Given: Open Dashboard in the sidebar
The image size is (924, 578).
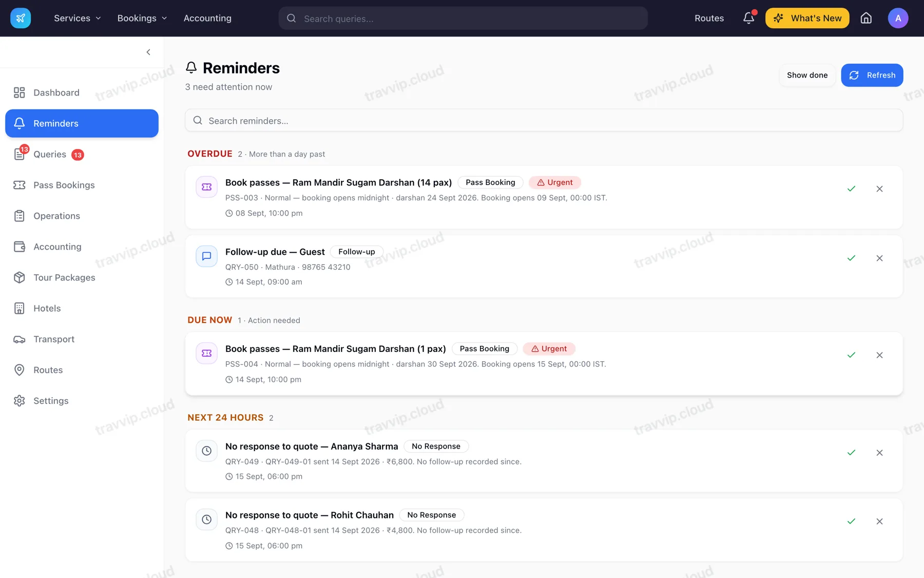Looking at the screenshot, I should (x=82, y=92).
